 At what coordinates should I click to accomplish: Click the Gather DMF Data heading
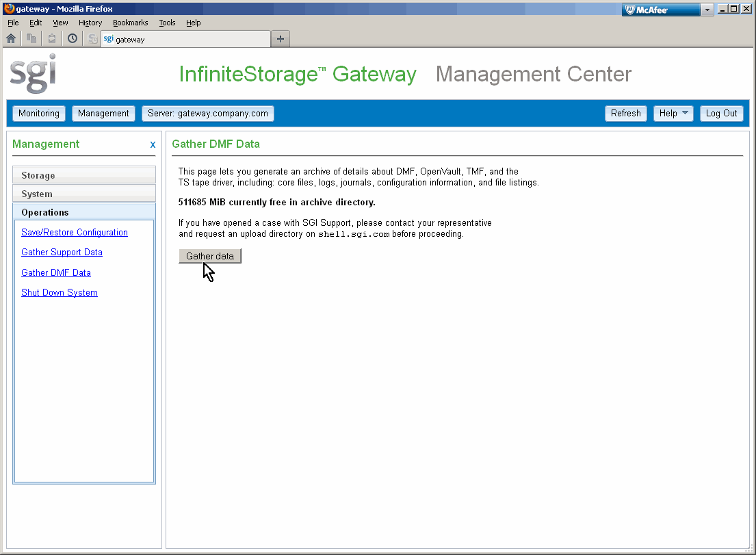click(x=216, y=144)
